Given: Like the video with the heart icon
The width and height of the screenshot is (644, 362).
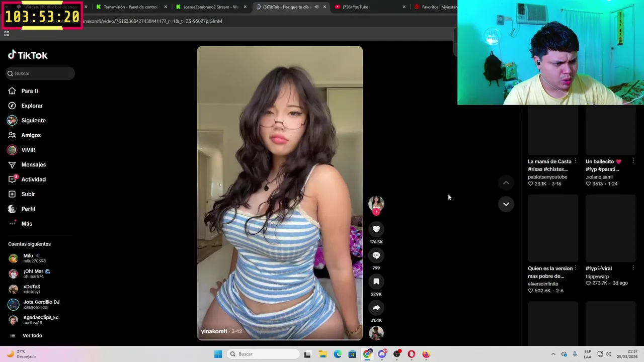Looking at the screenshot, I should 376,229.
